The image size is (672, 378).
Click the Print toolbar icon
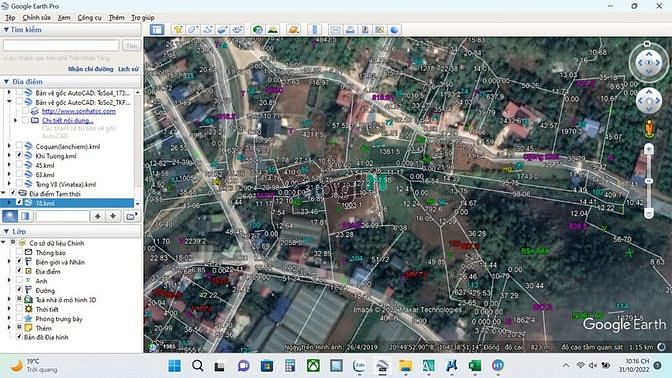pyautogui.click(x=350, y=30)
